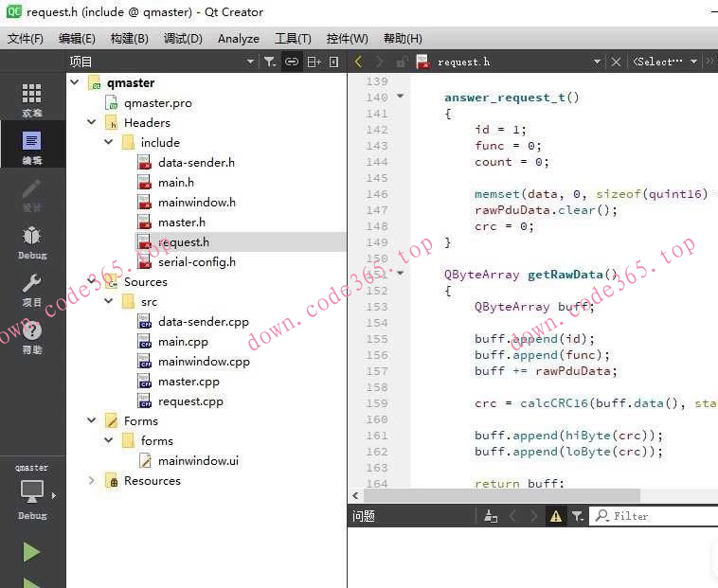Click the editor horizontal scrollbar

coord(502,495)
